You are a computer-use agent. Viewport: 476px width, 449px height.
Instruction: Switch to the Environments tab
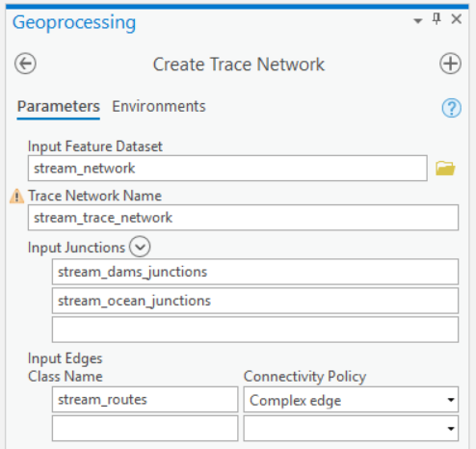click(159, 106)
